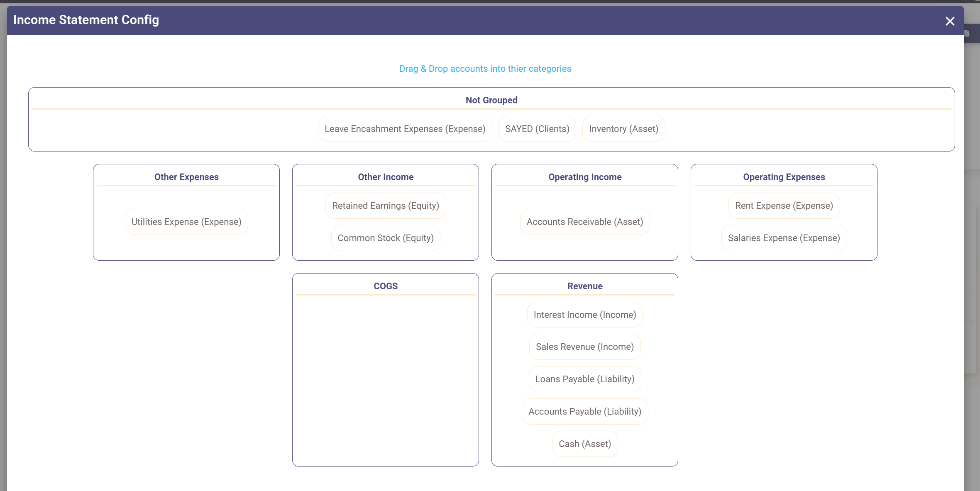Close the Income Statement Config dialog
980x491 pixels.
point(950,21)
